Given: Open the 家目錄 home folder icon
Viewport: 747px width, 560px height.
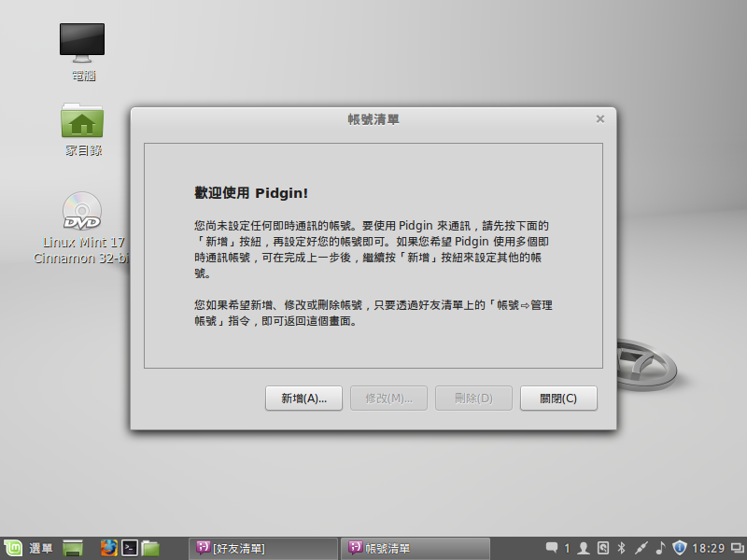Looking at the screenshot, I should [82, 128].
